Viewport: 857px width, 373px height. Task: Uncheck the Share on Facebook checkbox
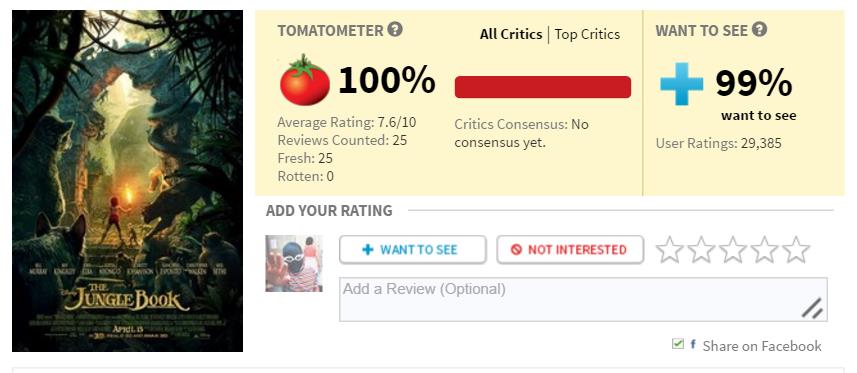pos(678,344)
